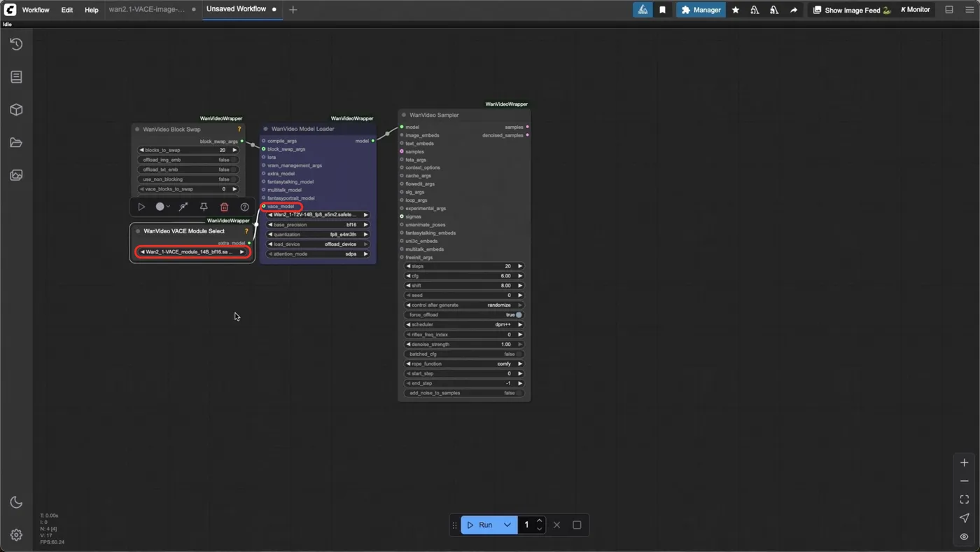
Task: Toggle the bottom panel icon in top bar
Action: [x=949, y=10]
